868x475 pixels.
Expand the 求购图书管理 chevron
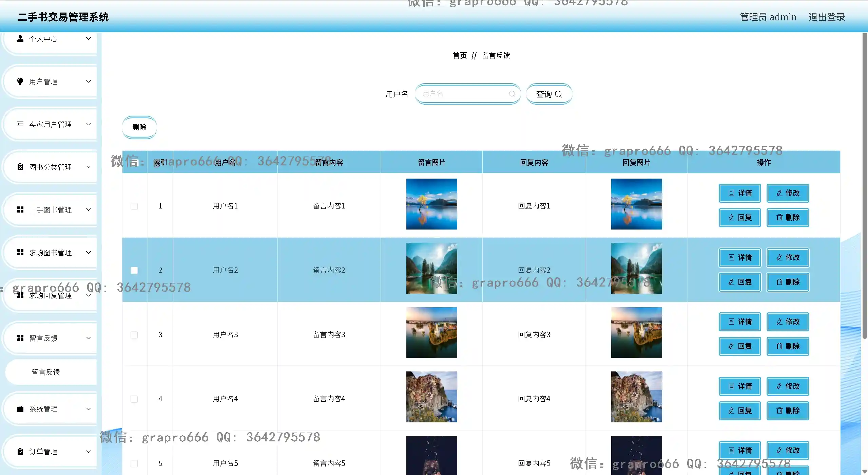(89, 252)
